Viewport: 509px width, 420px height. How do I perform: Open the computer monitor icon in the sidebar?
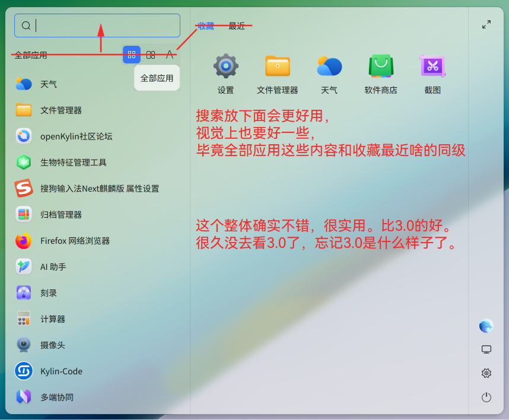pyautogui.click(x=486, y=349)
